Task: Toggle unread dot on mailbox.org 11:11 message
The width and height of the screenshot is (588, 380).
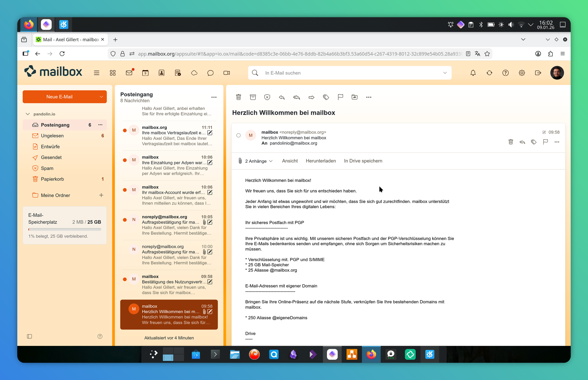Action: (125, 130)
